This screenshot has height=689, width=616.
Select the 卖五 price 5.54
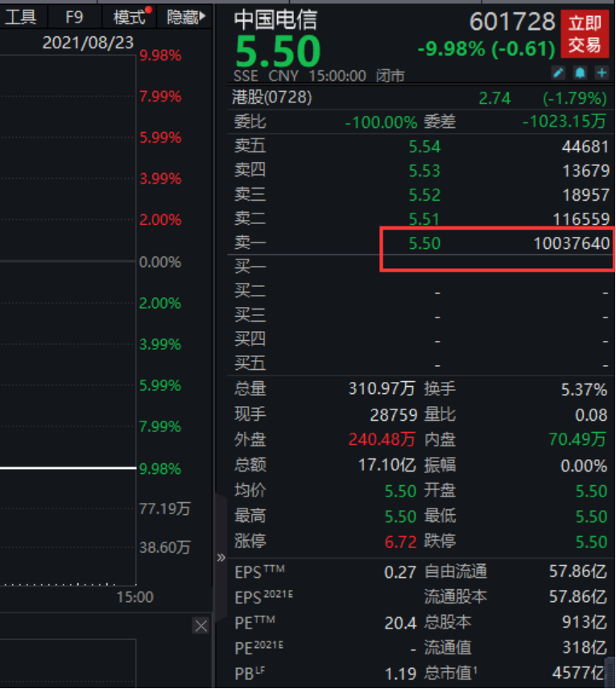click(424, 147)
